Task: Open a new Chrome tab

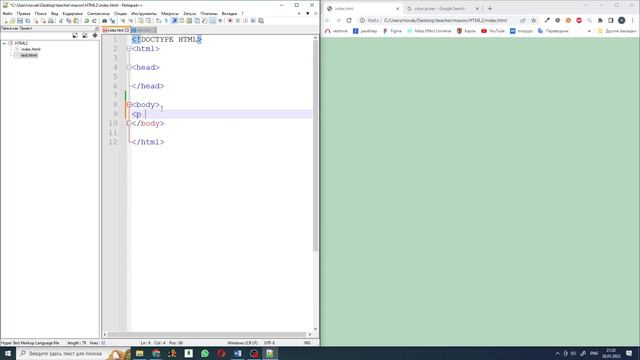Action: 490,9
